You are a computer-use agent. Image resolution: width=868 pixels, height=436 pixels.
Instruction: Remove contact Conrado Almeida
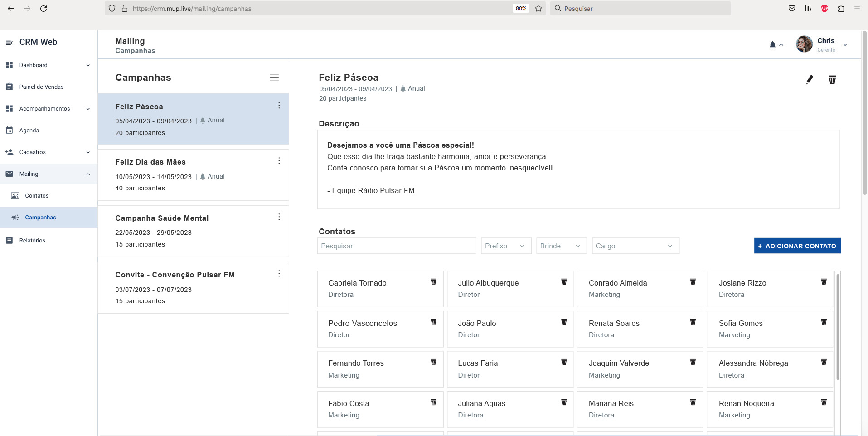693,282
